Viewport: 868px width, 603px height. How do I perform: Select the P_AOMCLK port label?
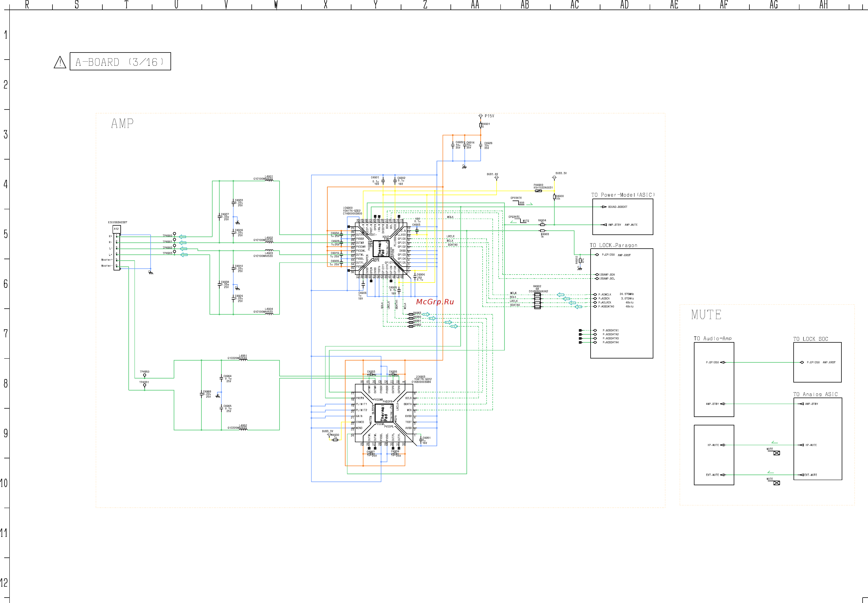click(x=604, y=294)
